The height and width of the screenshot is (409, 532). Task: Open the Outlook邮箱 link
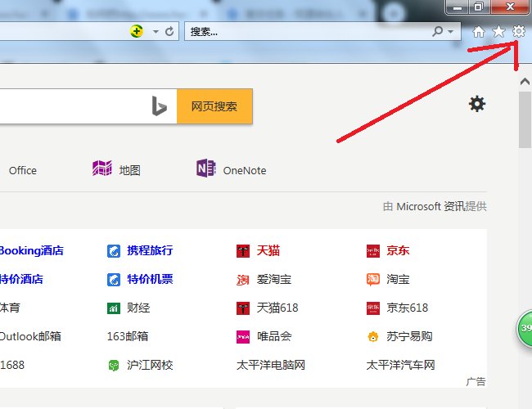coord(30,336)
